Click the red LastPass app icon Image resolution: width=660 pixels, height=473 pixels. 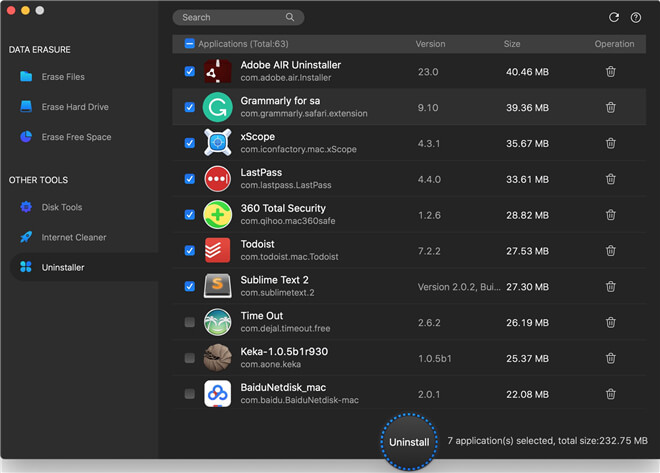(218, 179)
